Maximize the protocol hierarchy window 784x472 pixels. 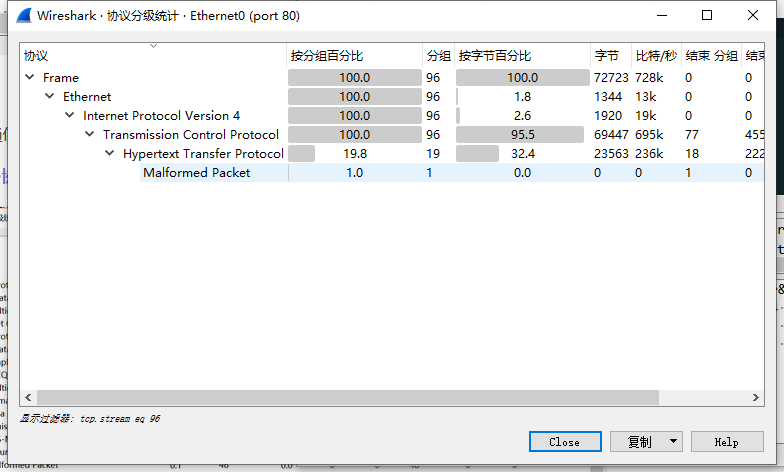707,16
